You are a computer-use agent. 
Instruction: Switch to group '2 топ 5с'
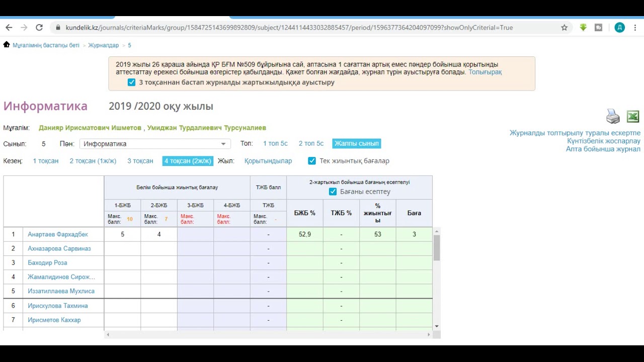click(x=311, y=144)
